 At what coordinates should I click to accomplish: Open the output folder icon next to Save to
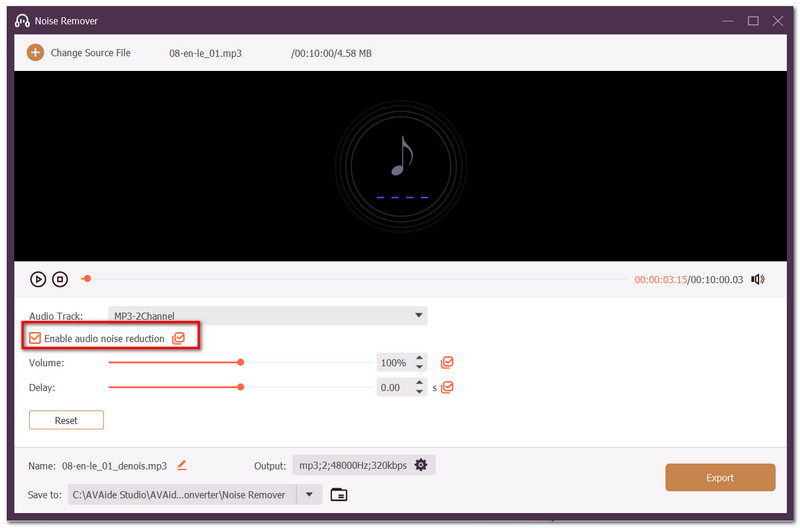coord(339,494)
